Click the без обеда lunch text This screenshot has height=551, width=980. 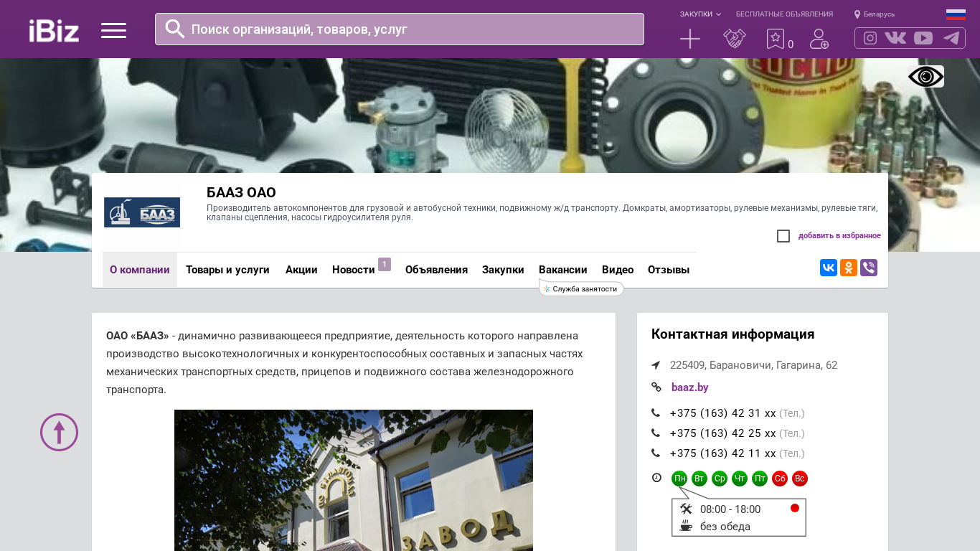pos(725,527)
